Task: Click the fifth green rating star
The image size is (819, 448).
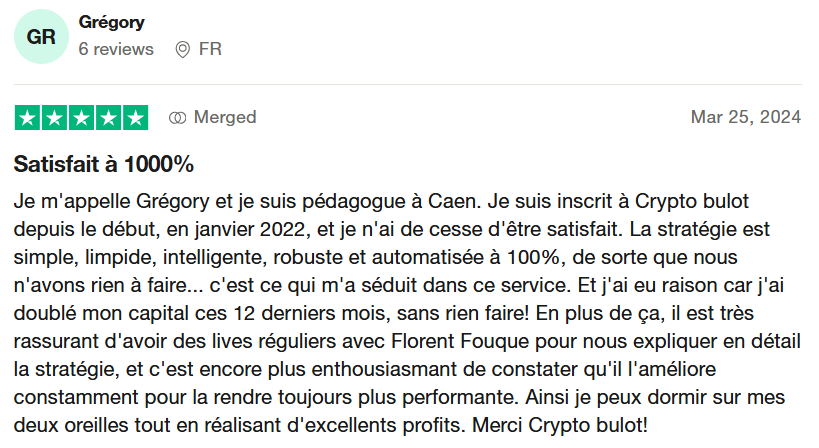Action: (x=135, y=117)
